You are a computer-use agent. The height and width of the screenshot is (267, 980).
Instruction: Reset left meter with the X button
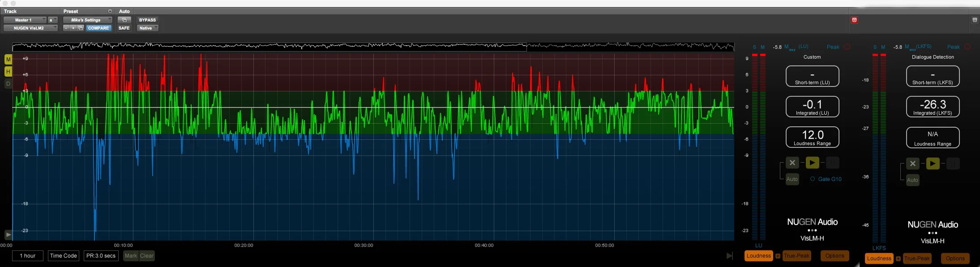coord(792,163)
